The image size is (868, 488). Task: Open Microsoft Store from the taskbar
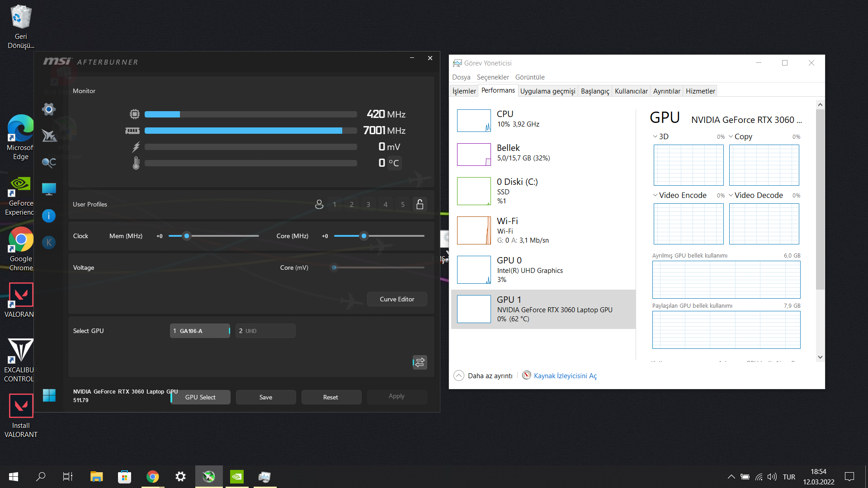pyautogui.click(x=124, y=477)
